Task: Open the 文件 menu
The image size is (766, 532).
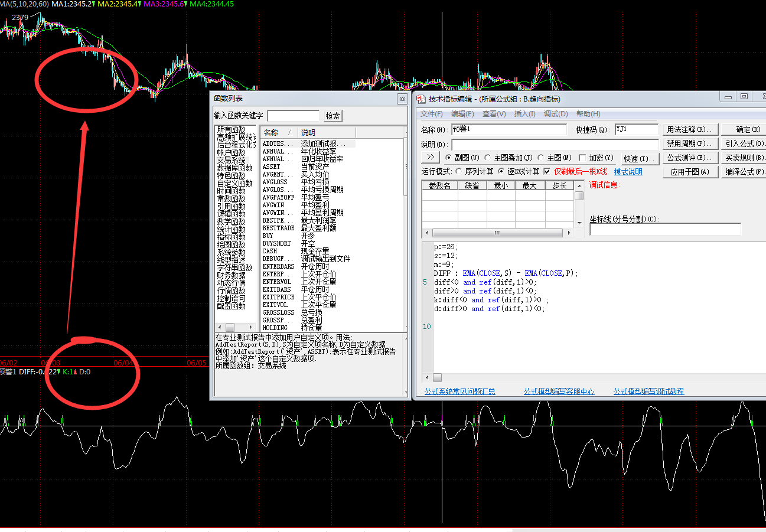Action: tap(431, 114)
